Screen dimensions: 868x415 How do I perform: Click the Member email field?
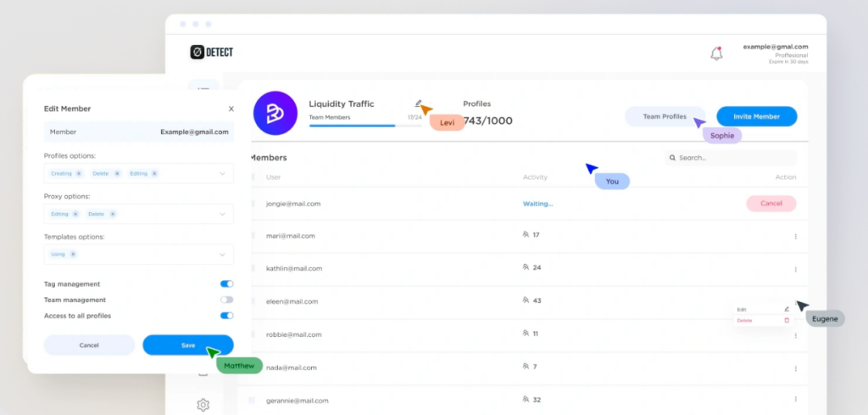point(139,132)
